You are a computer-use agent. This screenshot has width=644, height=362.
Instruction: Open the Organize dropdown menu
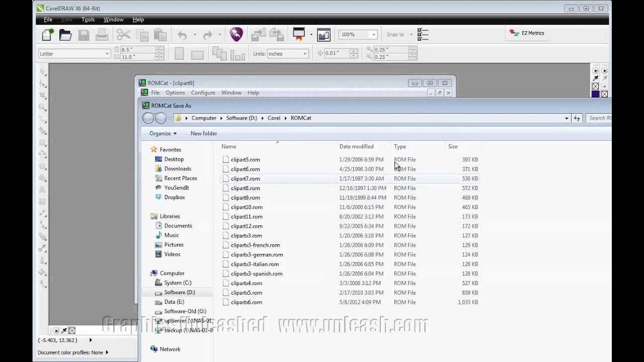click(163, 133)
